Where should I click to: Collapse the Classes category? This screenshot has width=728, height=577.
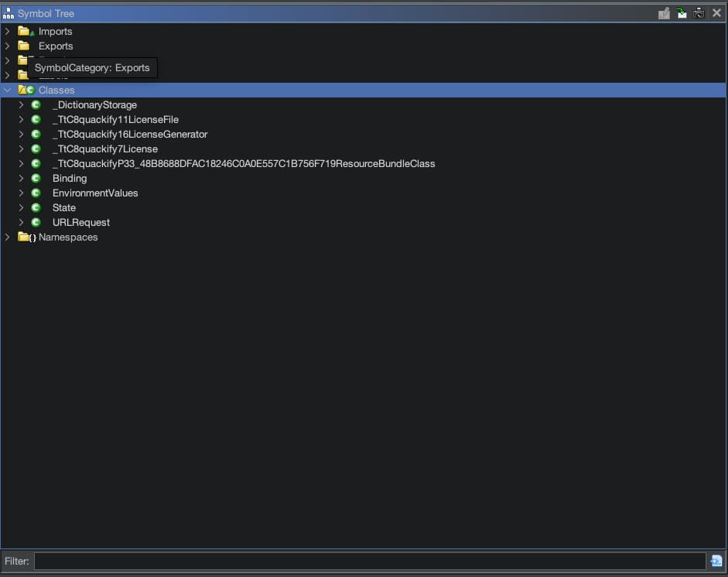[8, 90]
